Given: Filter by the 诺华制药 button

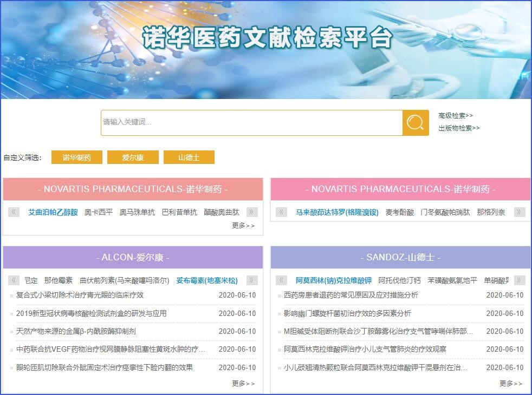Looking at the screenshot, I should [x=77, y=157].
